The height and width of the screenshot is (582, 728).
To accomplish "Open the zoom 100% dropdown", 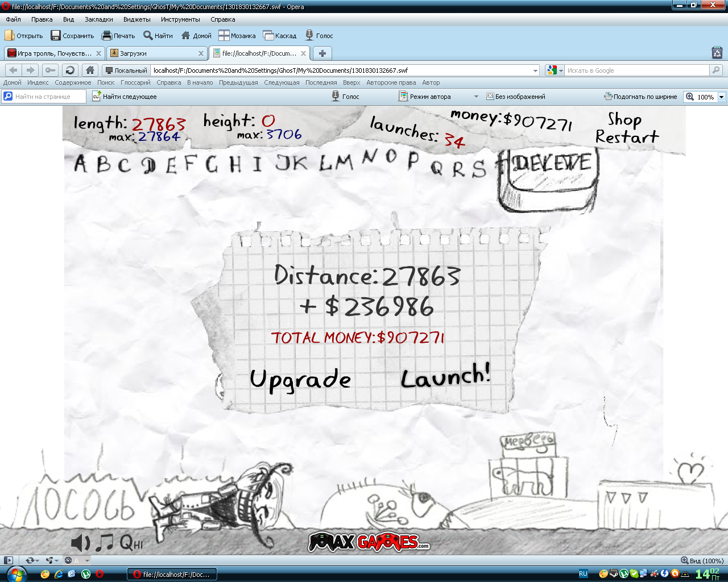I will pos(721,97).
